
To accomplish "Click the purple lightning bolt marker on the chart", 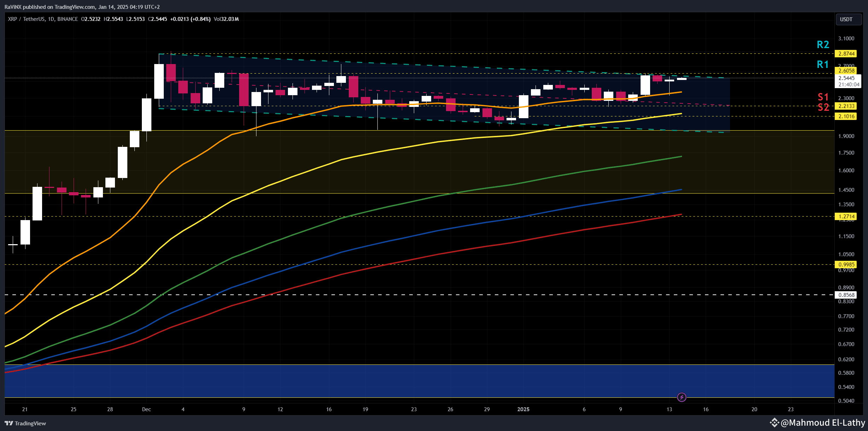I will [x=682, y=397].
